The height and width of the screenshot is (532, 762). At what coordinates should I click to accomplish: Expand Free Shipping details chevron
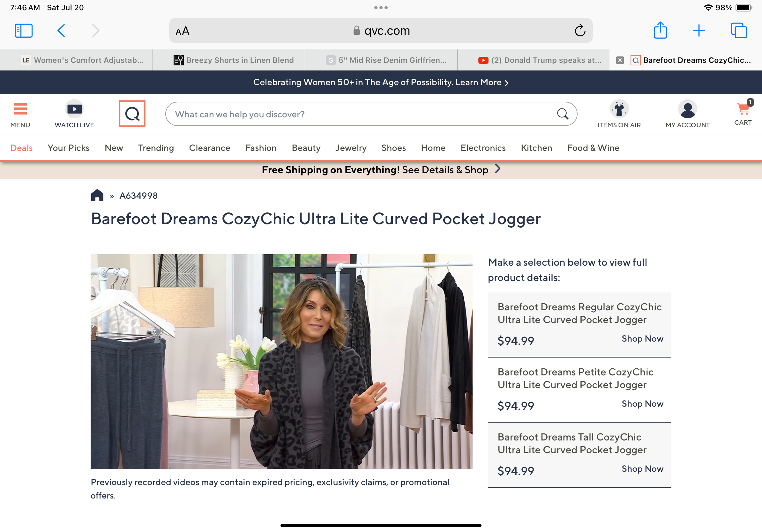point(497,169)
